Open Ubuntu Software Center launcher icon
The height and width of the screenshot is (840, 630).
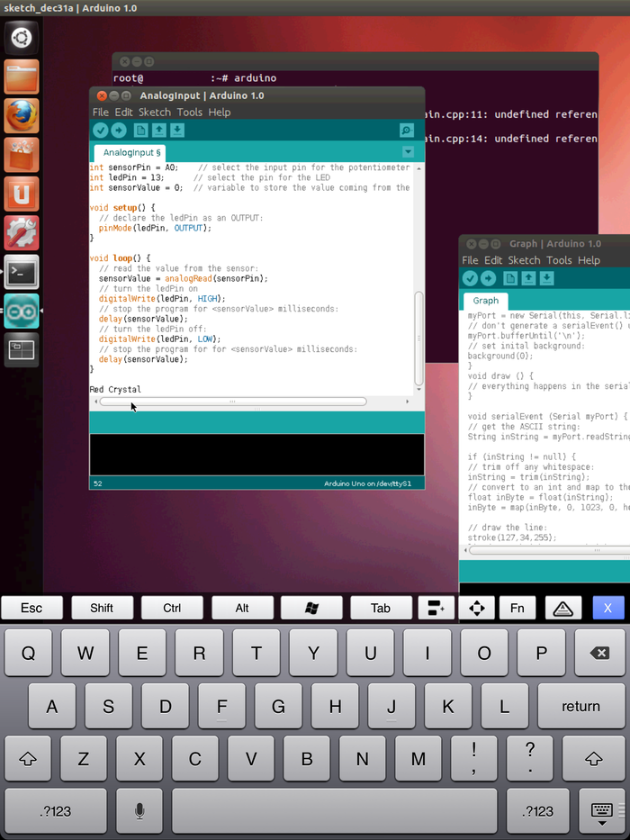[x=22, y=155]
